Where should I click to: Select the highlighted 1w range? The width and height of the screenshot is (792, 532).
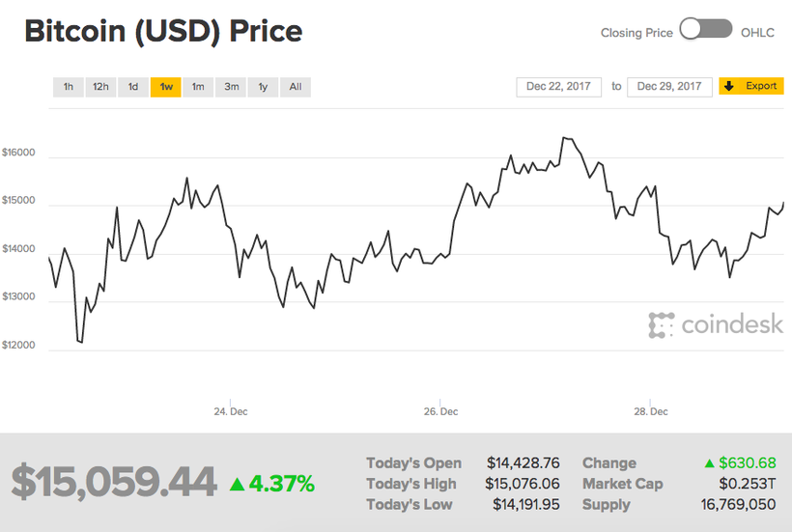click(166, 87)
